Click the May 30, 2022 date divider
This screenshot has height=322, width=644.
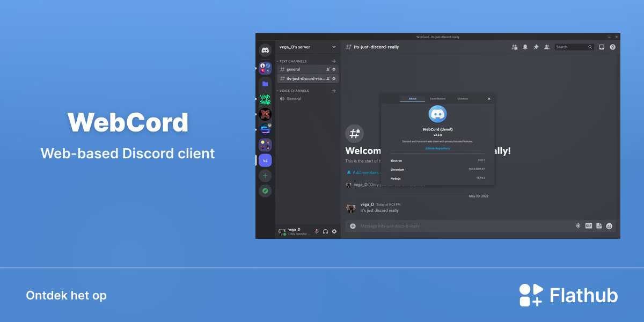pos(479,196)
